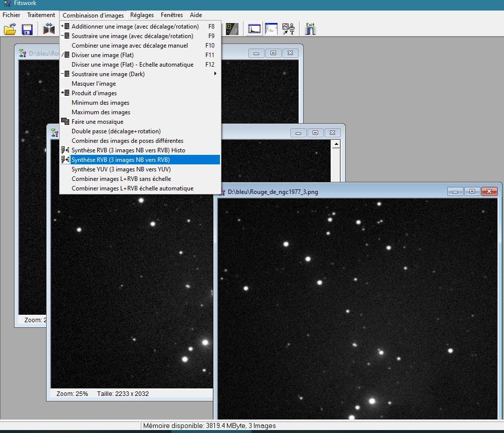Click the icon of the rear-most image window
Viewport: 504px width, 433px height.
[x=23, y=53]
